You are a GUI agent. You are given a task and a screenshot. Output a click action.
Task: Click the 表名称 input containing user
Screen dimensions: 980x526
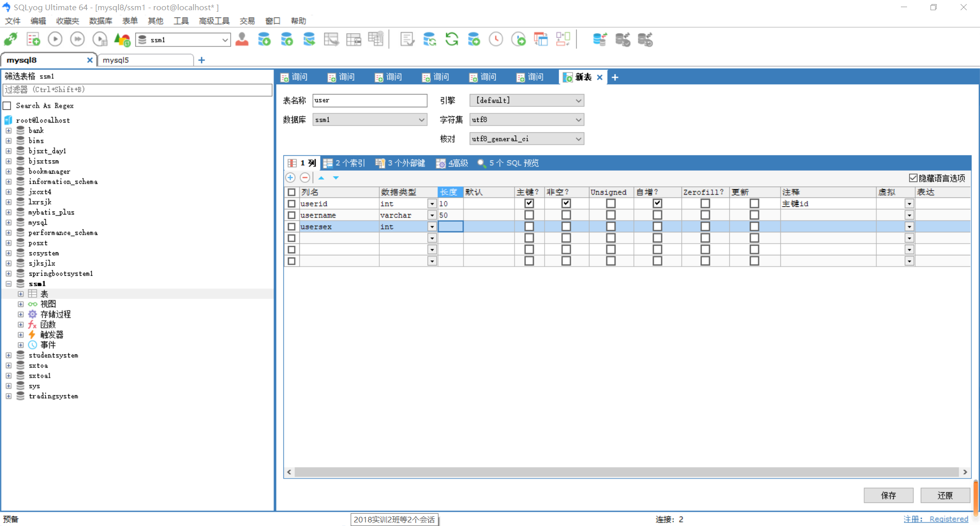tap(370, 101)
